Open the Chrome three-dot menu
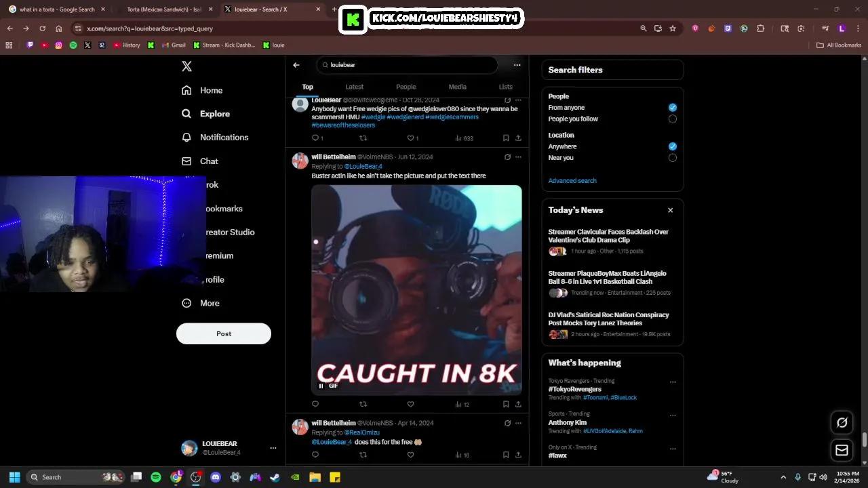The height and width of the screenshot is (488, 868). (858, 28)
